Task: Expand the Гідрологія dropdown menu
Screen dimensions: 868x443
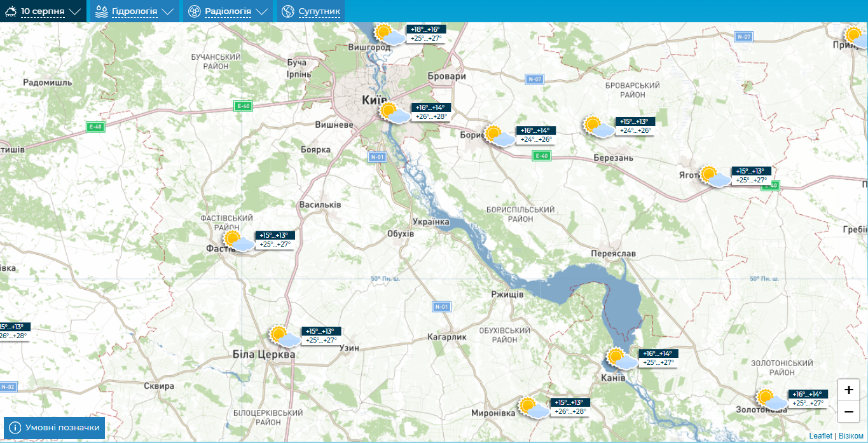Action: (134, 11)
